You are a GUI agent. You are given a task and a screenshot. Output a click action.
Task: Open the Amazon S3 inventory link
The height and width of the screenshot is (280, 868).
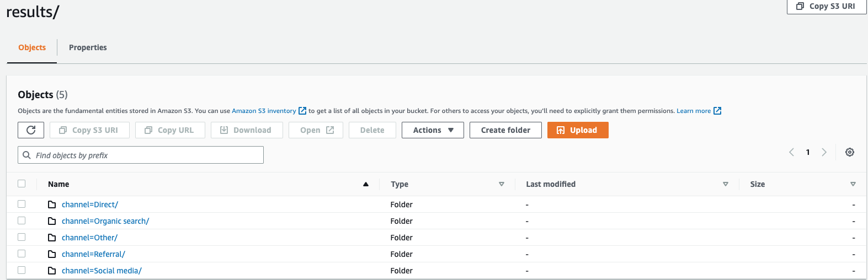264,111
